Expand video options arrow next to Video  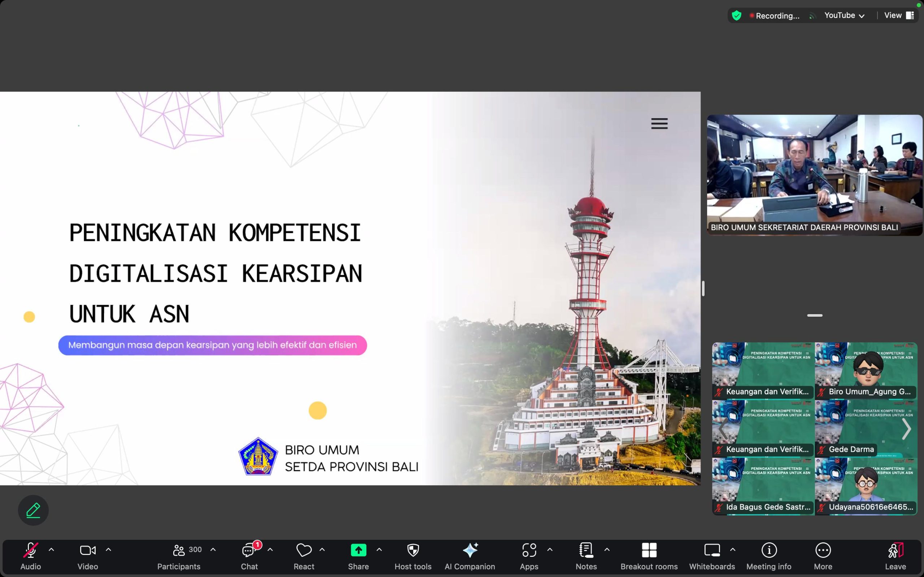(108, 550)
